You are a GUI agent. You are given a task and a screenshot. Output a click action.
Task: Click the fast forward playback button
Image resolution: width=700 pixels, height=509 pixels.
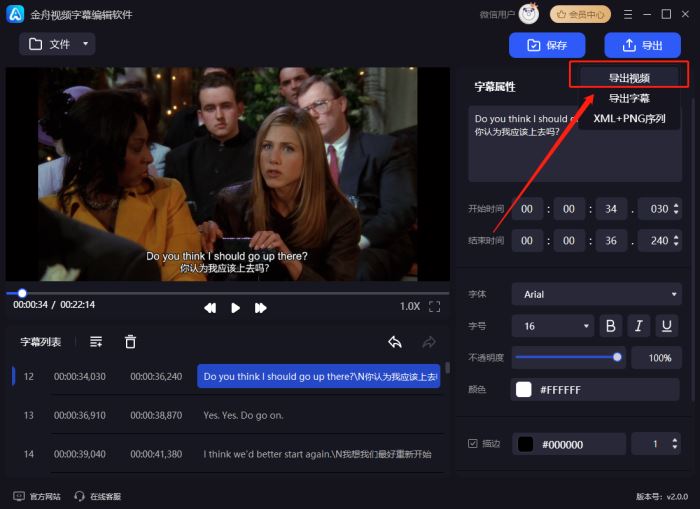261,308
